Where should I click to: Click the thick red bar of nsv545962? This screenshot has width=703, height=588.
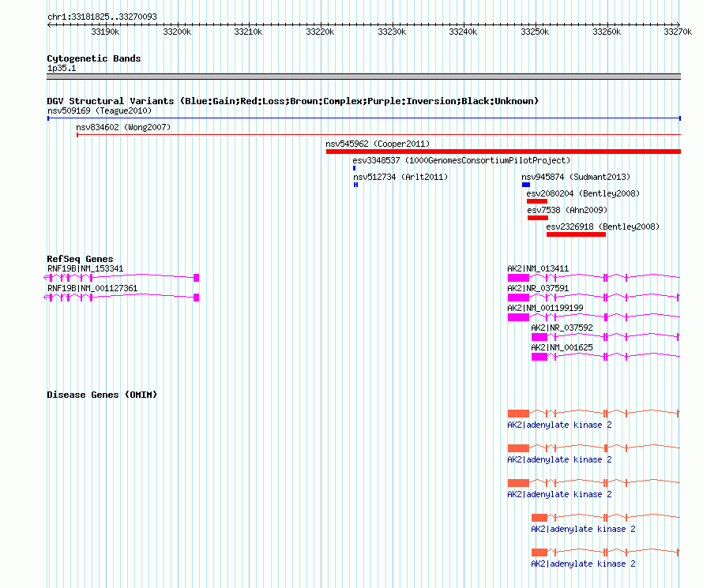coord(503,152)
